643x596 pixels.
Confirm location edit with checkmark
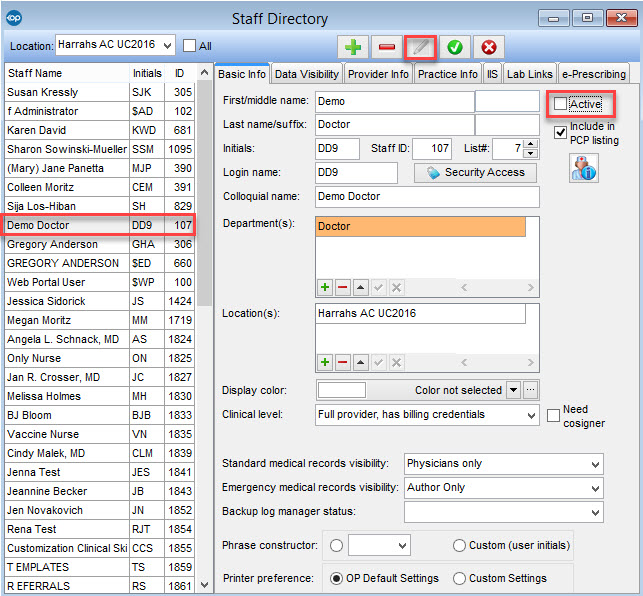click(379, 362)
